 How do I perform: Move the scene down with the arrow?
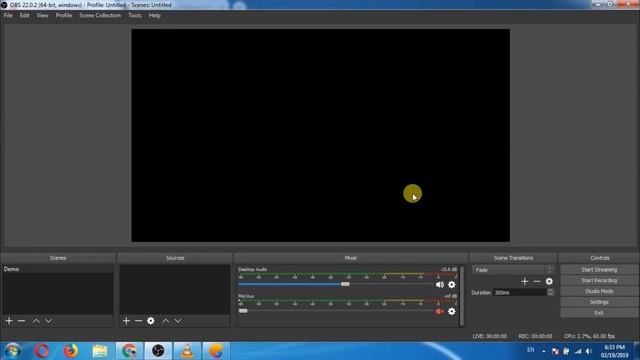(x=49, y=321)
